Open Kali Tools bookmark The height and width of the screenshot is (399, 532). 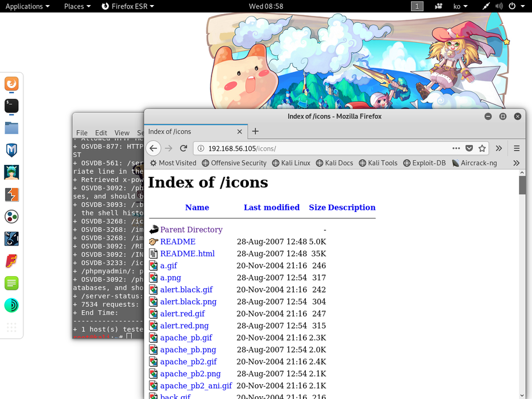click(x=378, y=163)
